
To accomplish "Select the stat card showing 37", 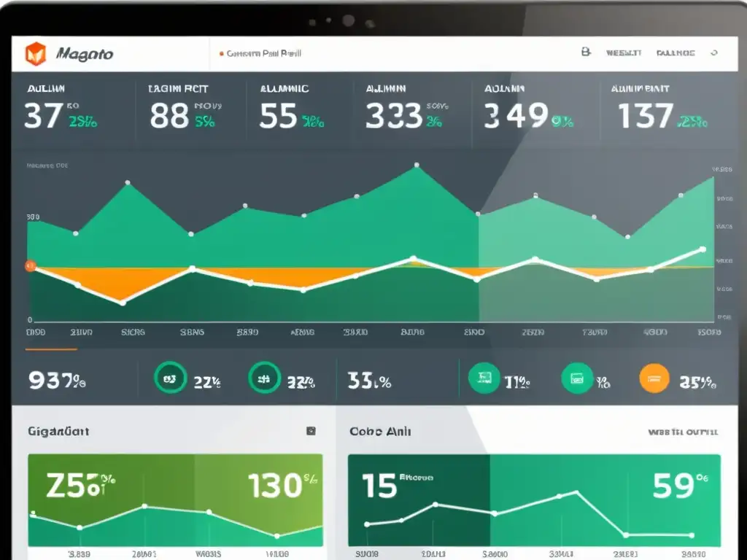I will point(74,110).
